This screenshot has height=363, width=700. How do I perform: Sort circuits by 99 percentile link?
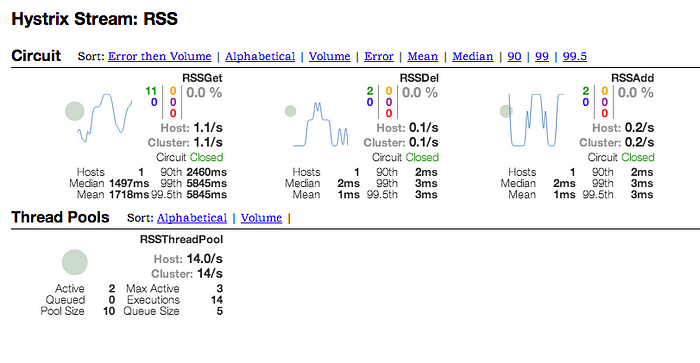(x=542, y=56)
